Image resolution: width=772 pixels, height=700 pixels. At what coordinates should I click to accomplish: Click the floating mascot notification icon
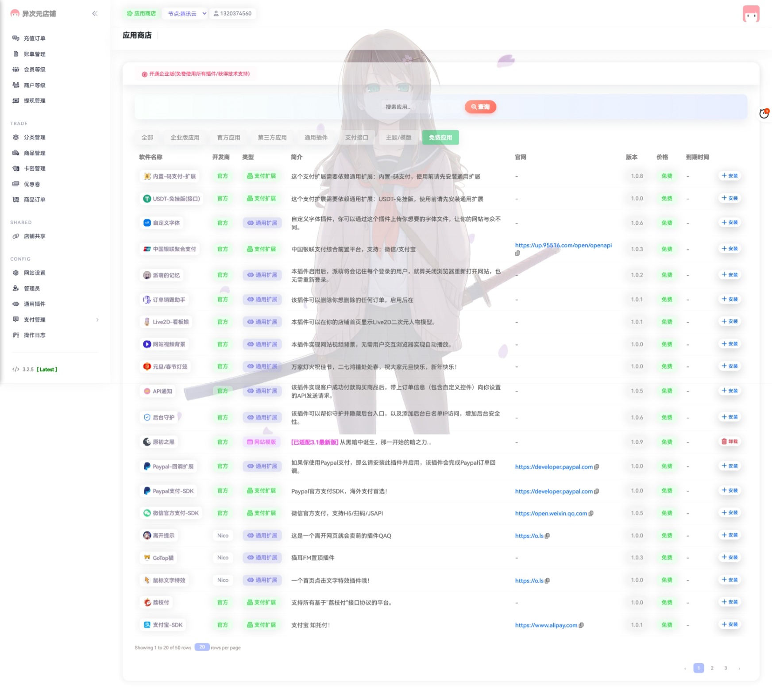pos(764,114)
